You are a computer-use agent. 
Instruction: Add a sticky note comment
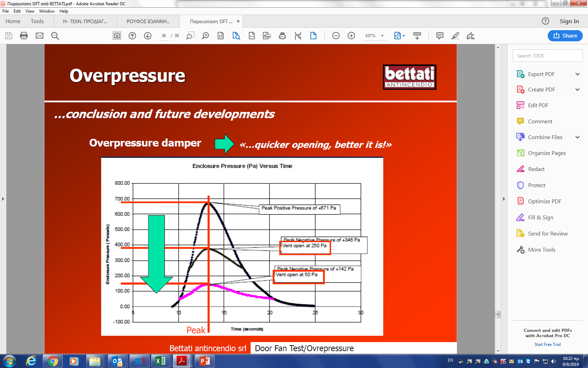tap(440, 36)
